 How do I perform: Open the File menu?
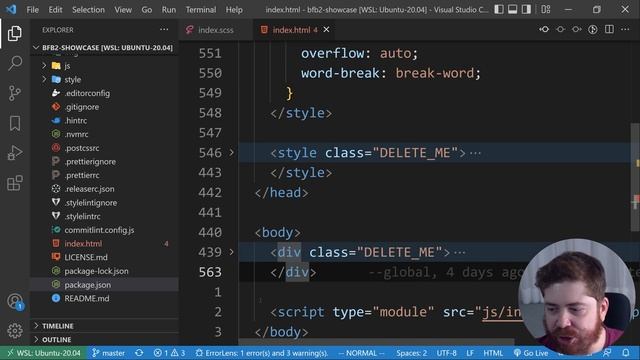point(32,10)
